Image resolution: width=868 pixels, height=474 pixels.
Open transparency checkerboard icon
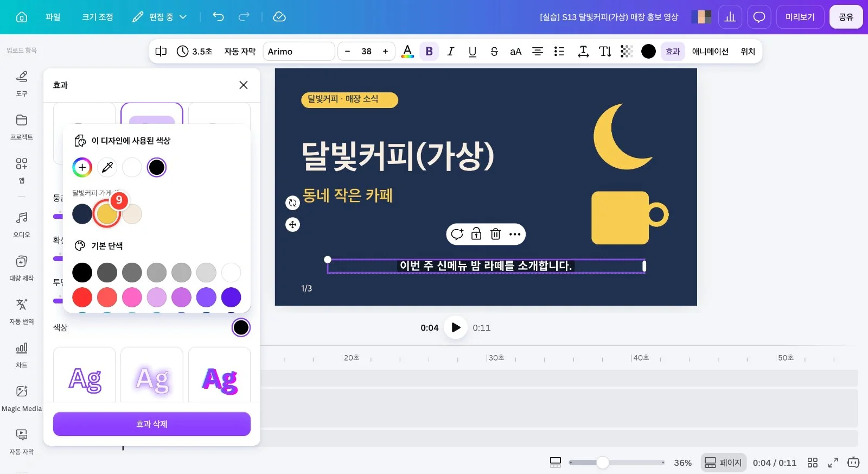pos(627,51)
